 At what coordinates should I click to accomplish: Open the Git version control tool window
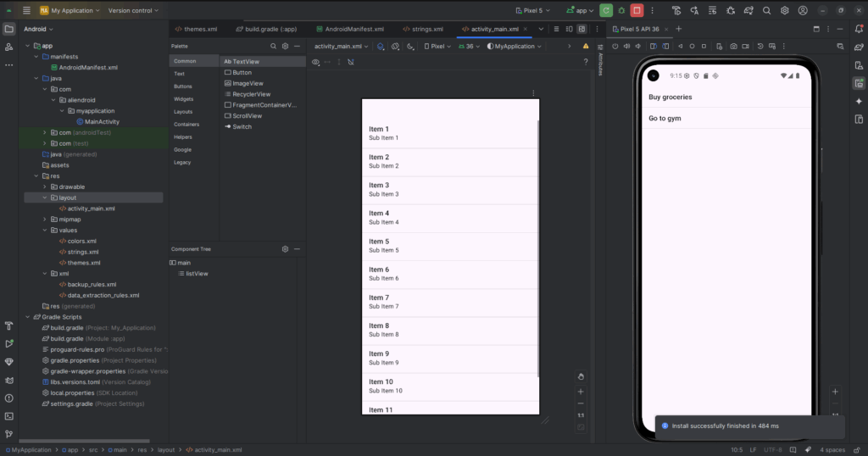coord(8,435)
